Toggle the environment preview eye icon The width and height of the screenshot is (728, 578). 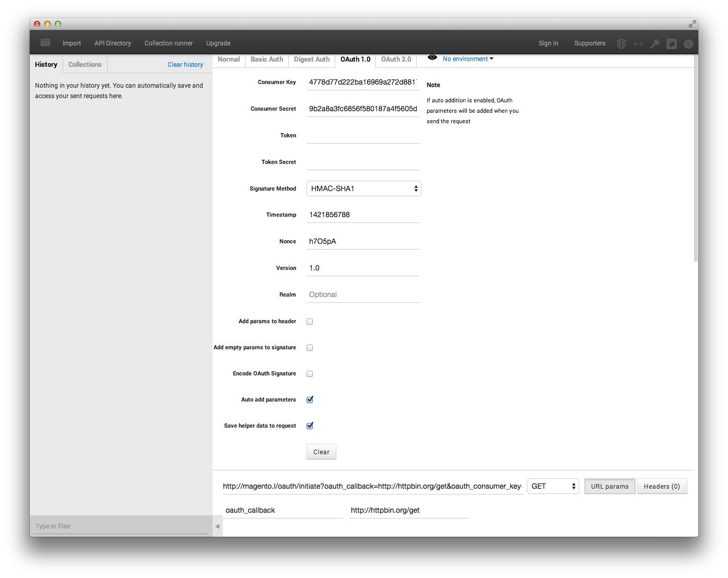[432, 57]
